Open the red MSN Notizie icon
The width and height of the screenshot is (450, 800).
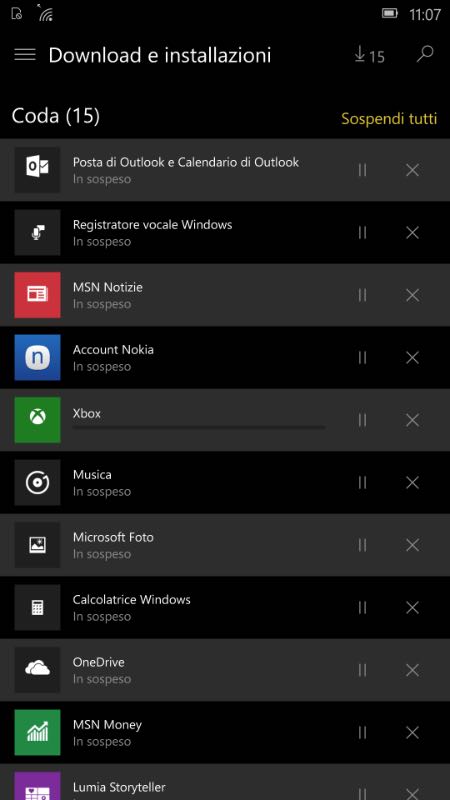point(37,295)
